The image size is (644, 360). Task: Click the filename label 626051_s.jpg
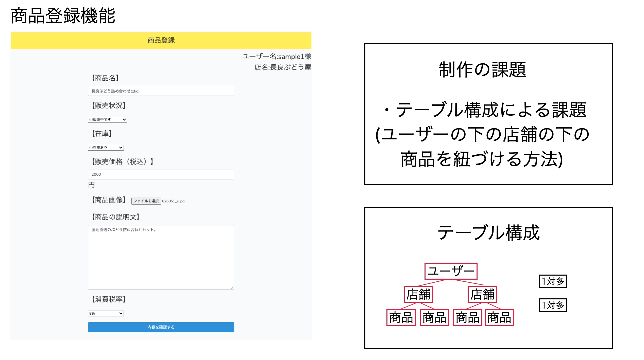173,201
